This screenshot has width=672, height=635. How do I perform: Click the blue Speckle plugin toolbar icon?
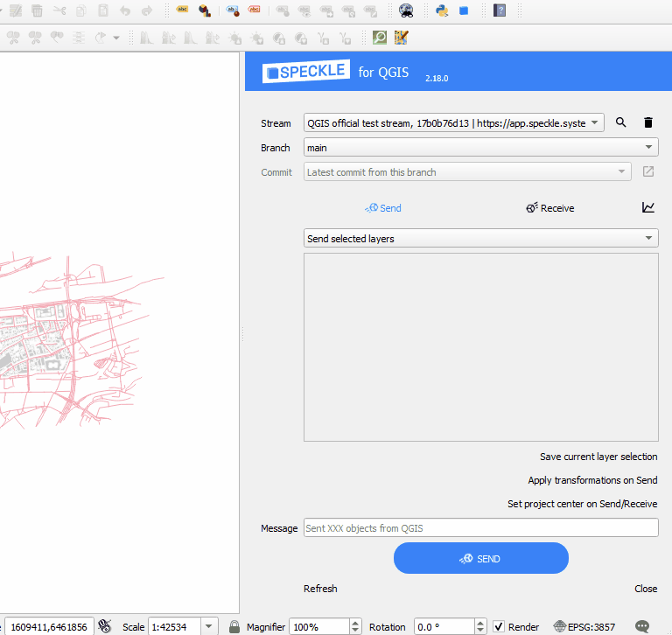(463, 10)
